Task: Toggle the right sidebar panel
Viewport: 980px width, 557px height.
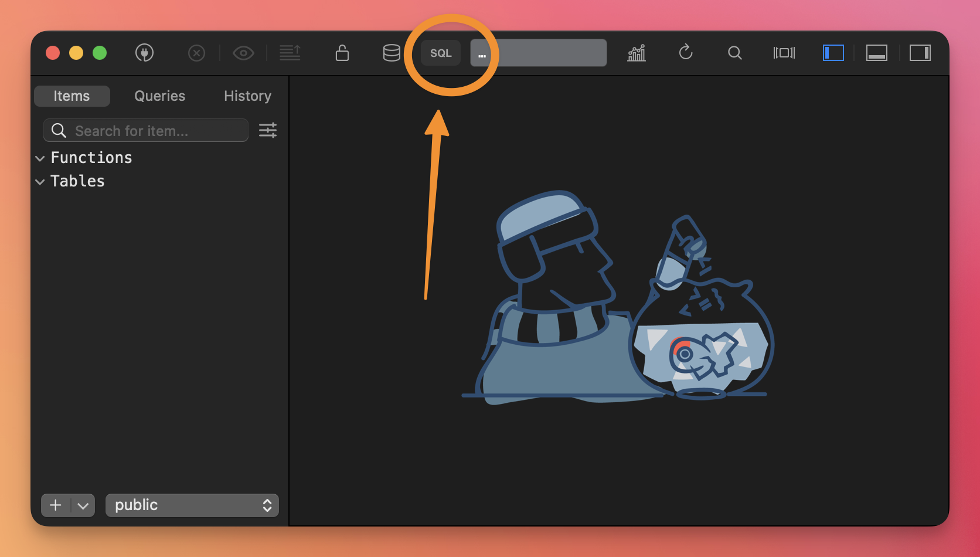Action: [x=920, y=53]
